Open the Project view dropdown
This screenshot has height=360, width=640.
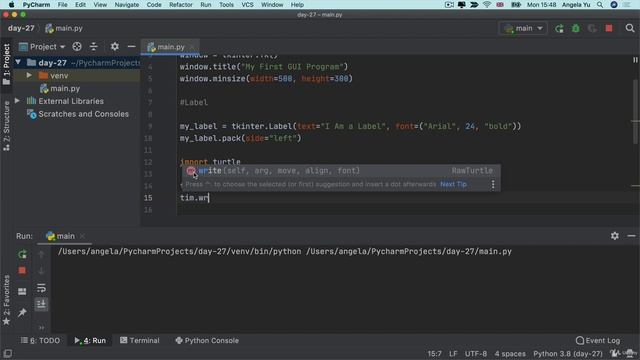point(42,47)
